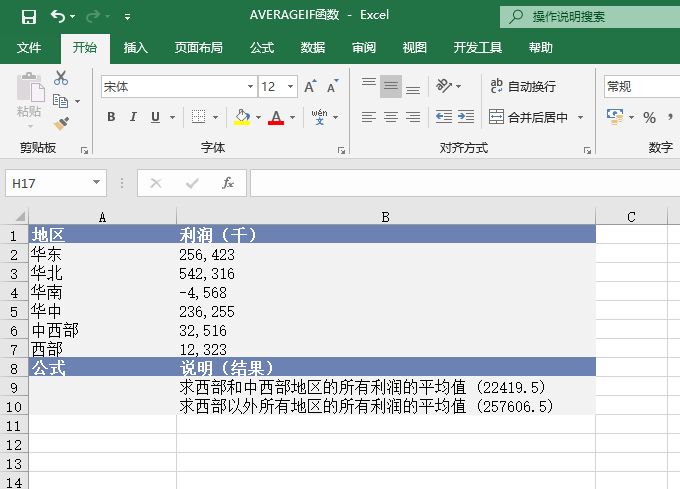Click the Increase Font Size icon
Viewport: 680px width, 489px height.
pos(310,87)
